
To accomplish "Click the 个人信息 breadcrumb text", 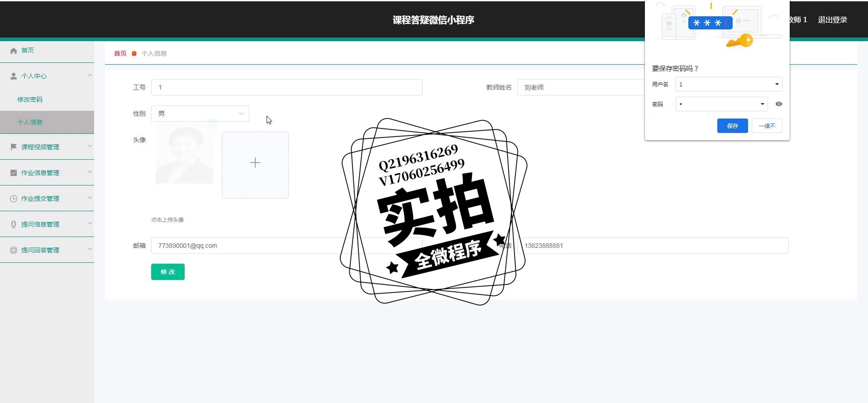I will (x=154, y=53).
